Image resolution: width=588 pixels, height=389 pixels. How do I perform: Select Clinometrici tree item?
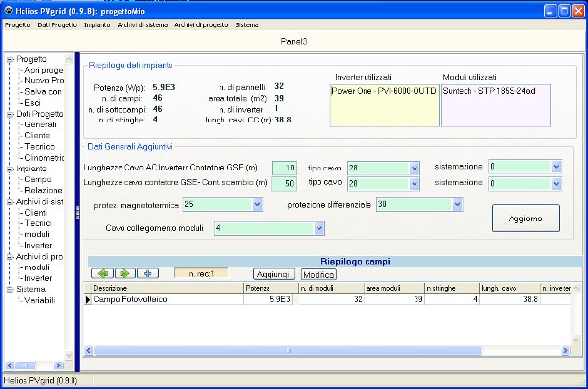[x=44, y=158]
